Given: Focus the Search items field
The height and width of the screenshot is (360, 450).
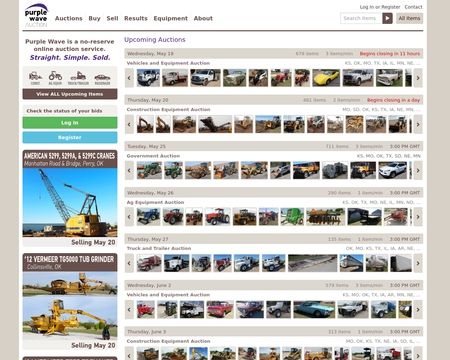Looking at the screenshot, I should pos(361,18).
